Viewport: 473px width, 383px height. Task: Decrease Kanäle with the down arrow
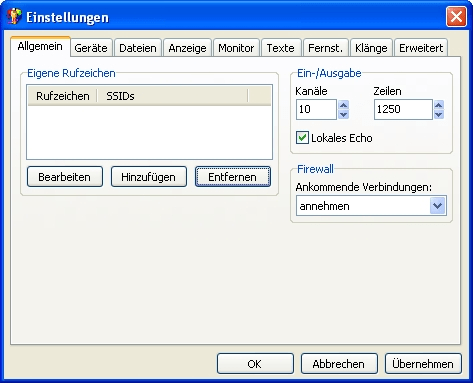coord(344,114)
